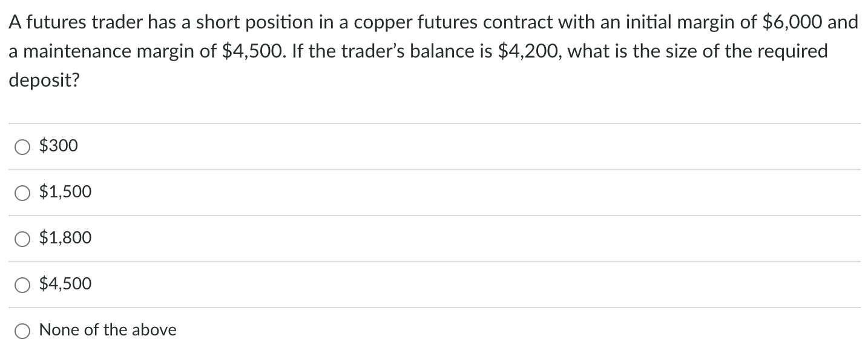Click the $4,500 answer label
This screenshot has width=868, height=356.
tap(65, 284)
